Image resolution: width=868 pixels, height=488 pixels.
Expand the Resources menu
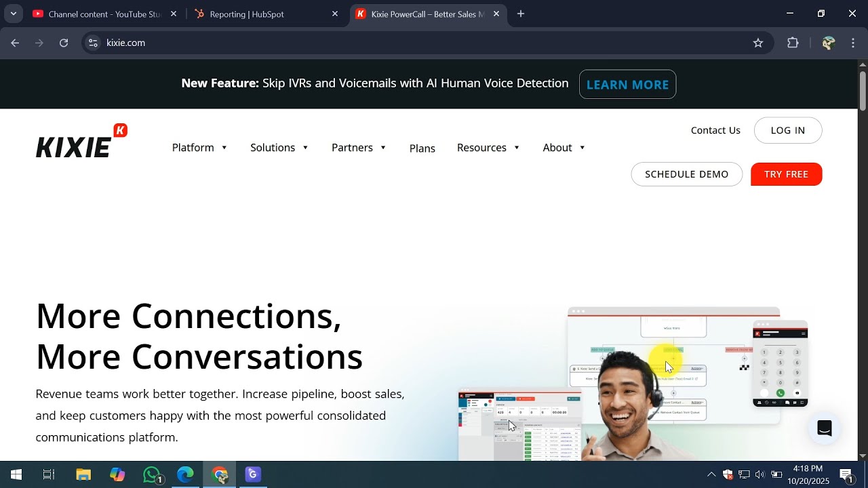(x=489, y=148)
